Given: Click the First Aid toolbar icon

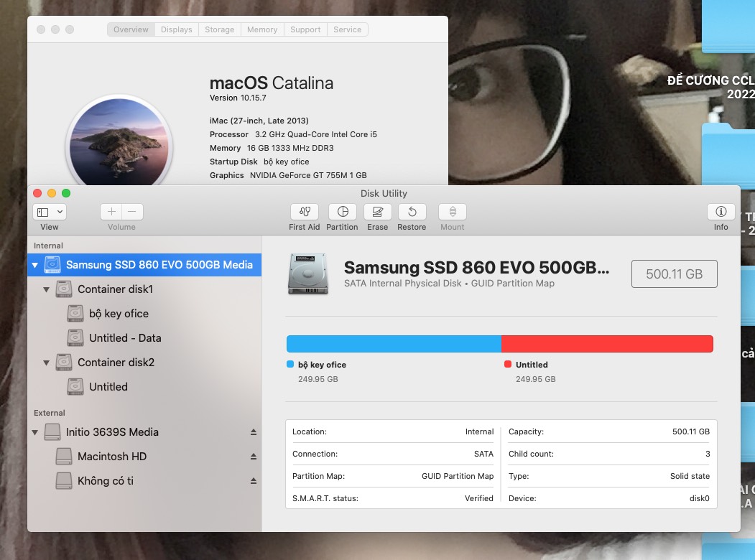Looking at the screenshot, I should [304, 212].
